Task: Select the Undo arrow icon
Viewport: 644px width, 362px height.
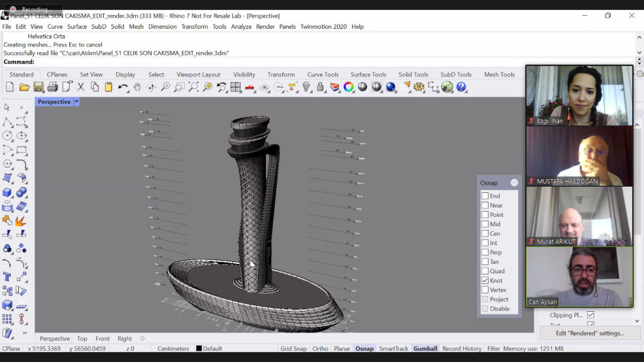Action: pyautogui.click(x=123, y=87)
